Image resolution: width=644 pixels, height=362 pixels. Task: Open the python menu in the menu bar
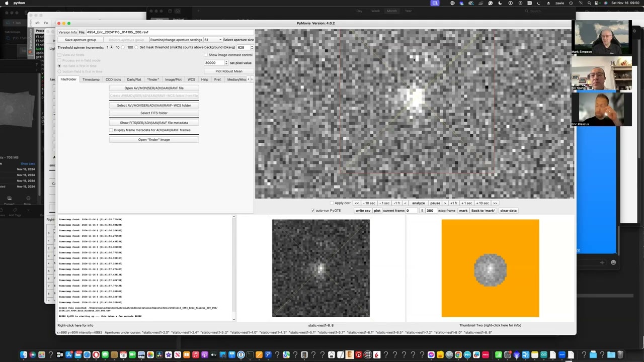click(x=19, y=3)
